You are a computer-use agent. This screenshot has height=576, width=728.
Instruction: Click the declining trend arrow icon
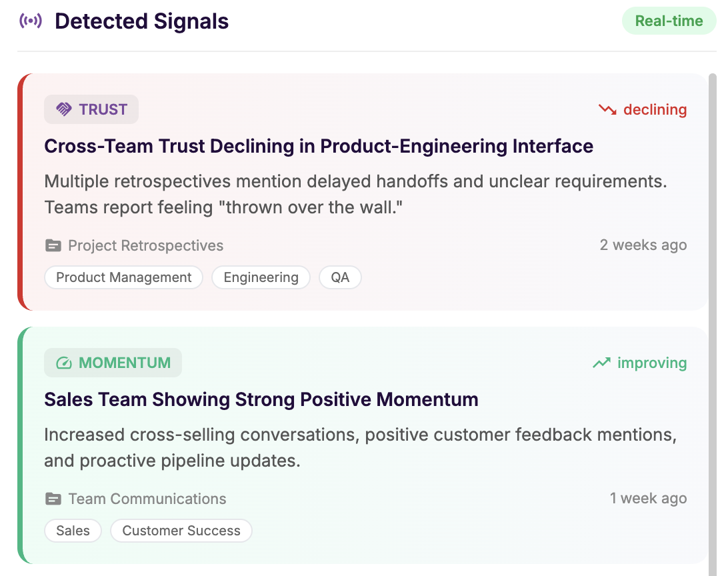coord(607,109)
